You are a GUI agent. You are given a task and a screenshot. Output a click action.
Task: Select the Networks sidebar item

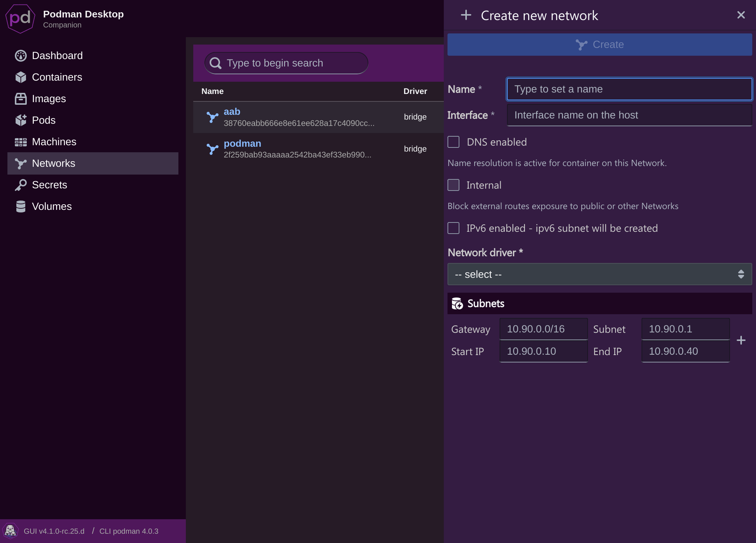coord(54,163)
